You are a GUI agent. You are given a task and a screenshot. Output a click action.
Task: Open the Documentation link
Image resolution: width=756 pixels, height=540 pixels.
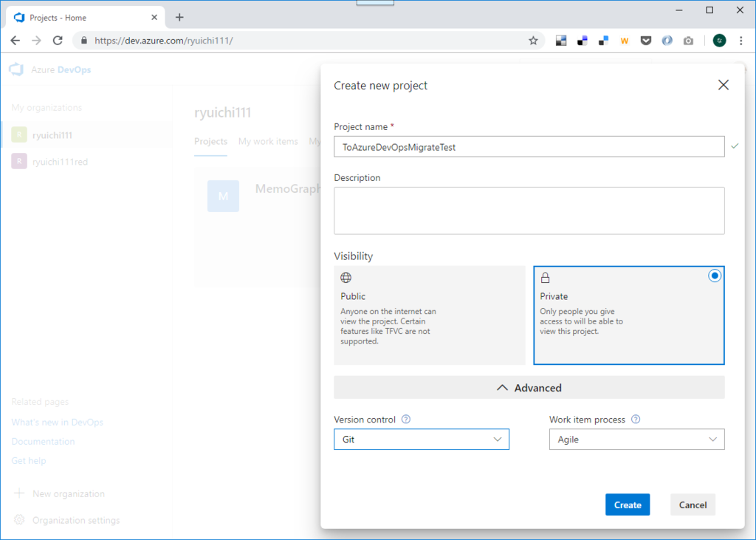coord(43,442)
